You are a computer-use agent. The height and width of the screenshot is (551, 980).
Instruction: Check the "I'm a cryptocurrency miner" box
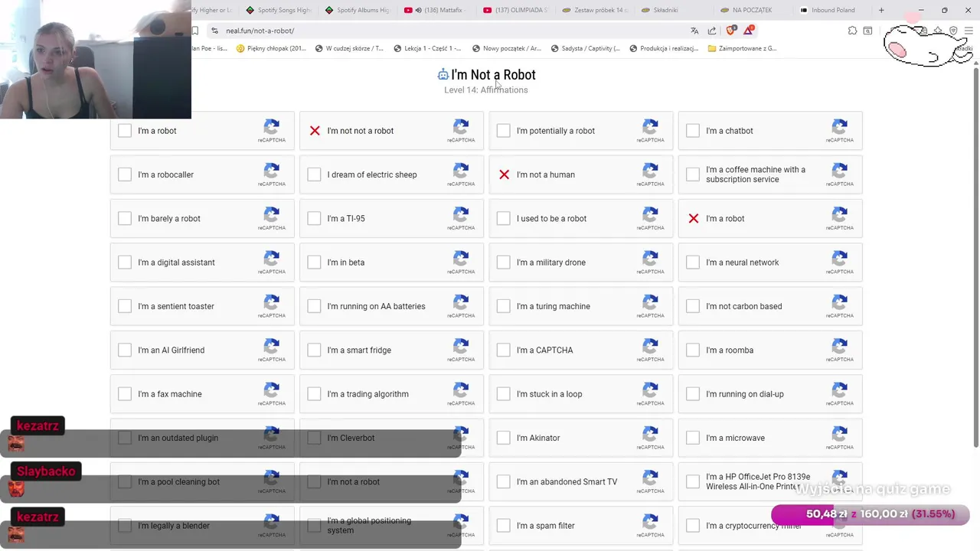pyautogui.click(x=693, y=526)
